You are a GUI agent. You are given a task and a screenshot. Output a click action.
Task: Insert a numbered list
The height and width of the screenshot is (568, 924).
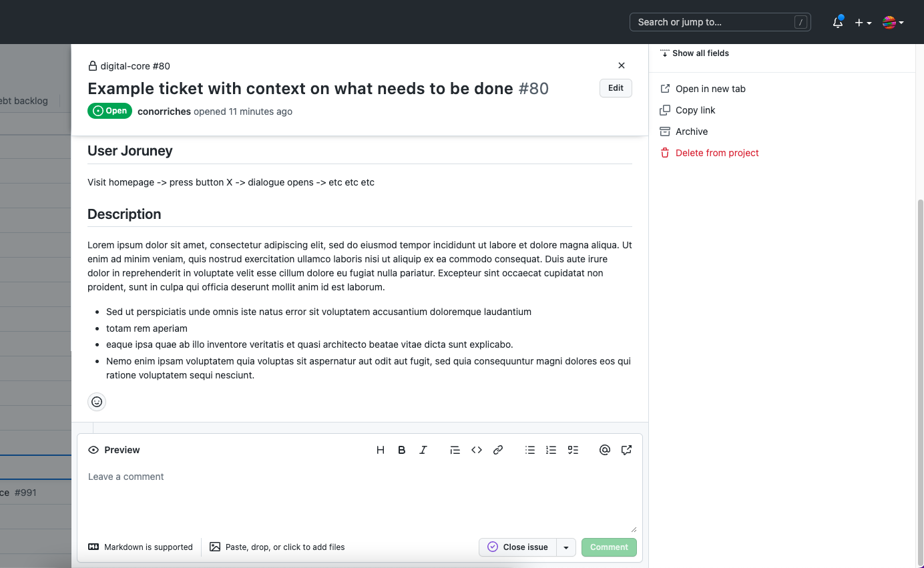point(551,450)
